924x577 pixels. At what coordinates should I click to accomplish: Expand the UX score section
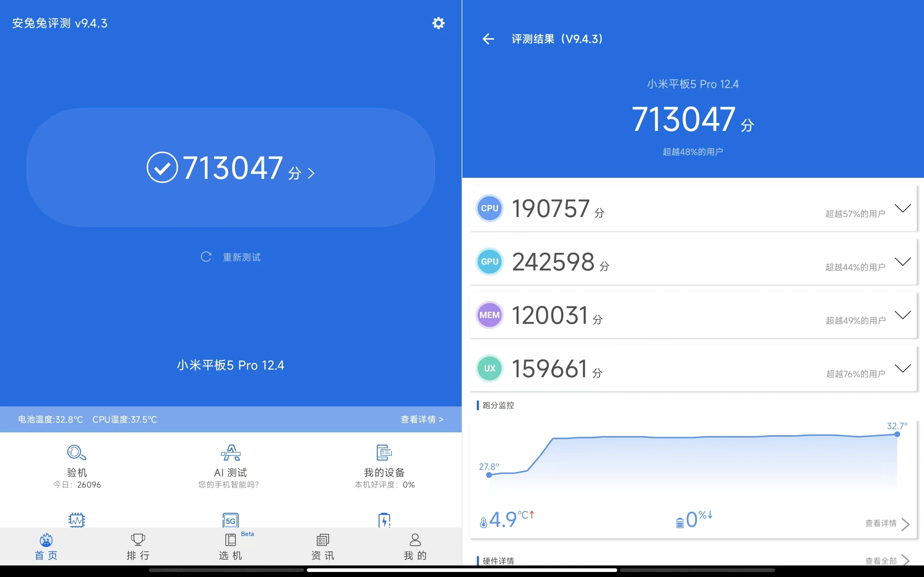[x=903, y=369]
